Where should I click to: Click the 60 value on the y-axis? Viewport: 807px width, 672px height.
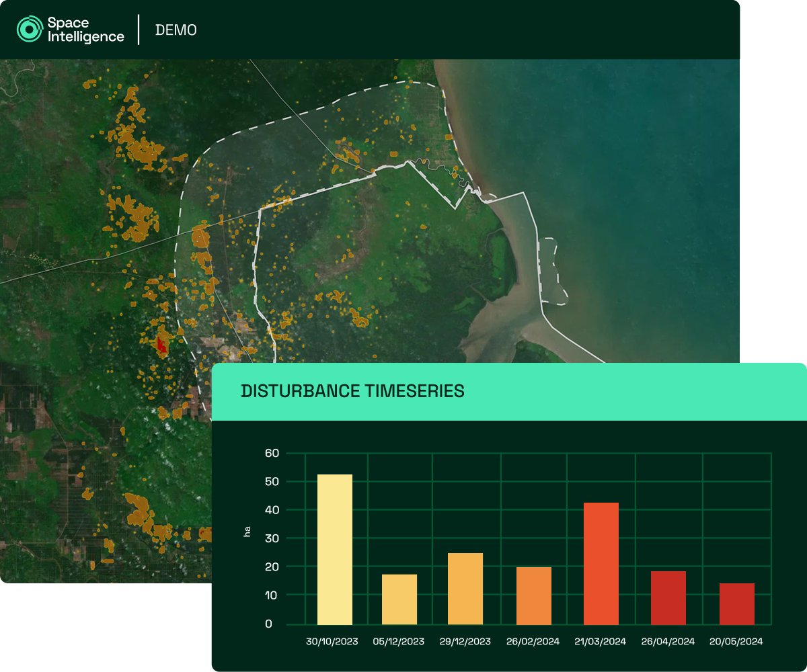272,454
